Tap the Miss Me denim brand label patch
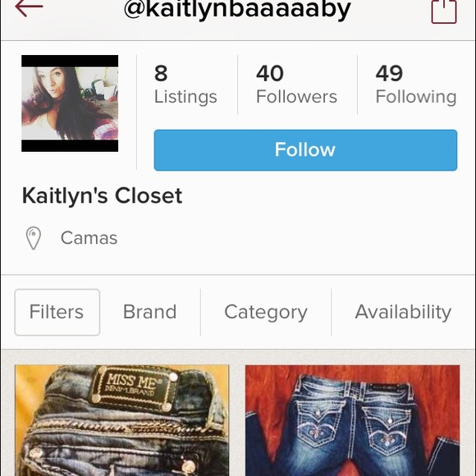476x476 pixels. click(133, 389)
